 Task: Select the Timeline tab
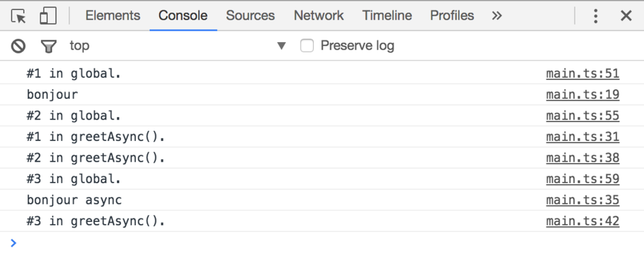point(387,16)
